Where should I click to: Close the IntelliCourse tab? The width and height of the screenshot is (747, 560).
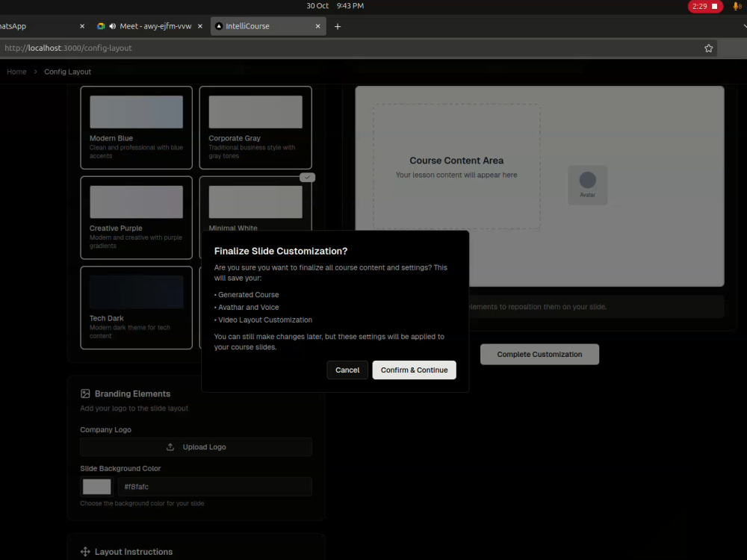(x=317, y=26)
